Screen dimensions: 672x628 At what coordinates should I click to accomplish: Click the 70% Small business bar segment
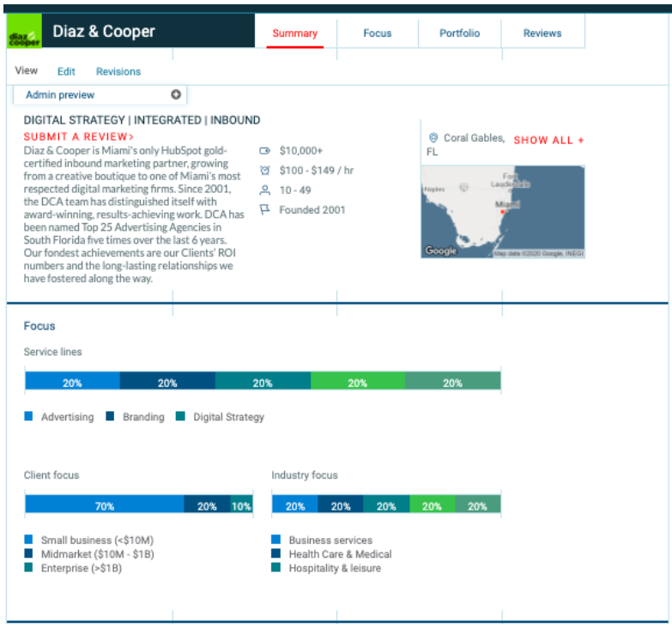pos(104,506)
